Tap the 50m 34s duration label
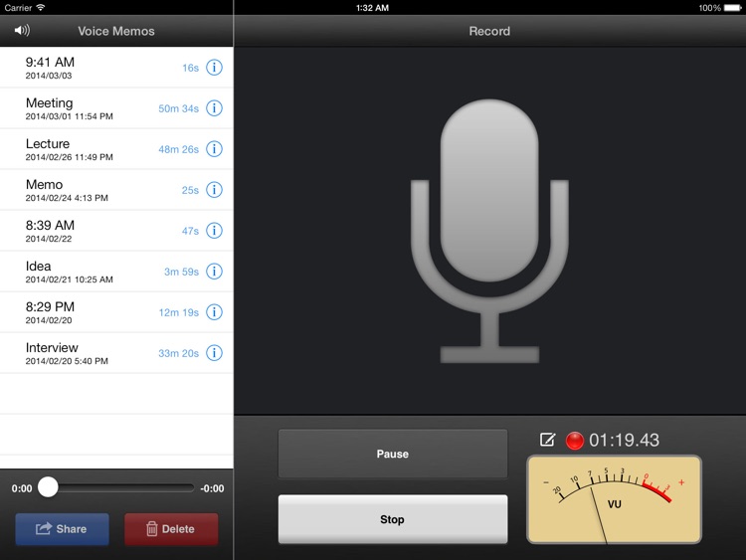746x560 pixels. pos(178,108)
